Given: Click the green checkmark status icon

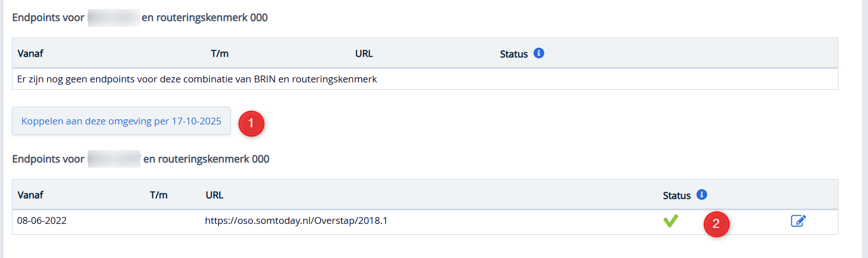Looking at the screenshot, I should tap(671, 221).
